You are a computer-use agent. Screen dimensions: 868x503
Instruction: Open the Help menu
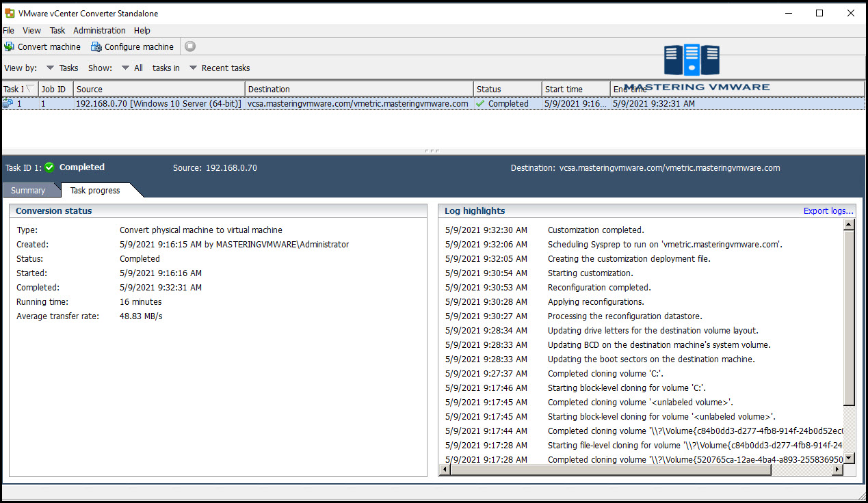point(142,30)
